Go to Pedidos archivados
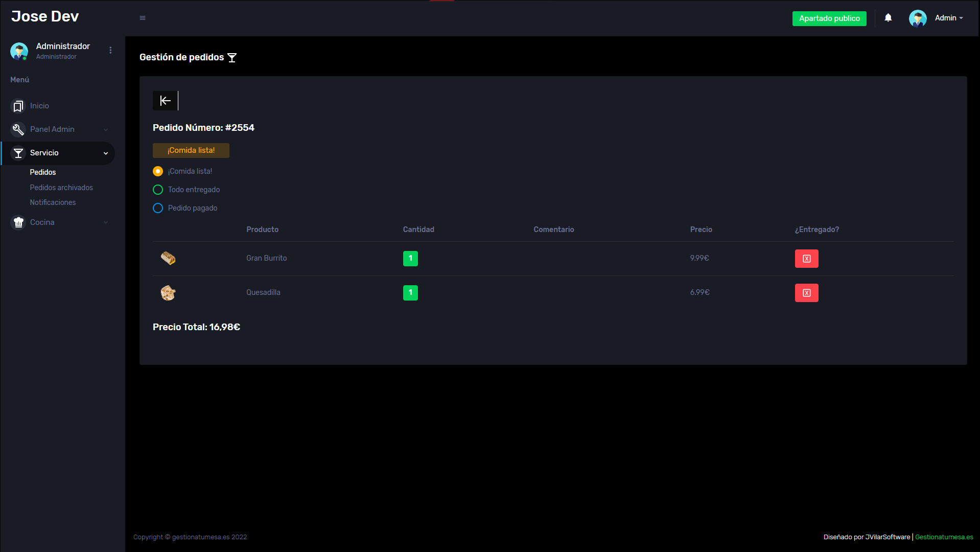 [61, 188]
